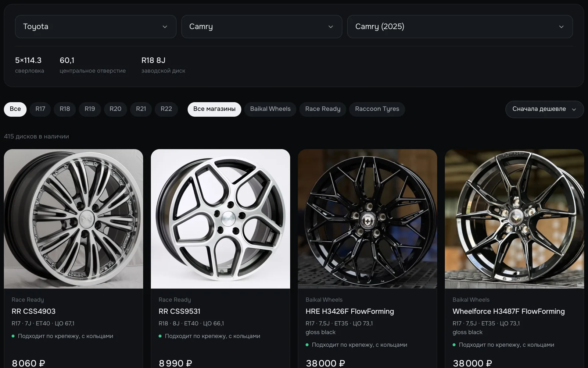Click the 38 000 ₽ price of HRE H3426F
The width and height of the screenshot is (588, 368).
click(325, 363)
